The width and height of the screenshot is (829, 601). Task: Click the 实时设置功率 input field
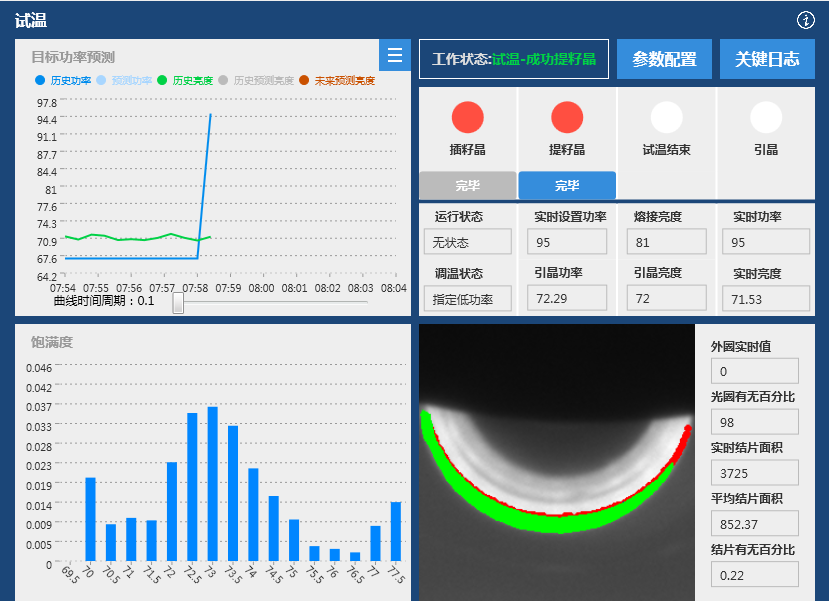(566, 242)
